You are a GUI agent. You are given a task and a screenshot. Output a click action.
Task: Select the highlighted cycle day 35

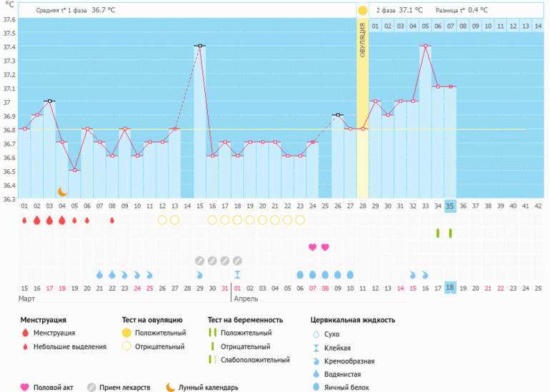tap(450, 206)
